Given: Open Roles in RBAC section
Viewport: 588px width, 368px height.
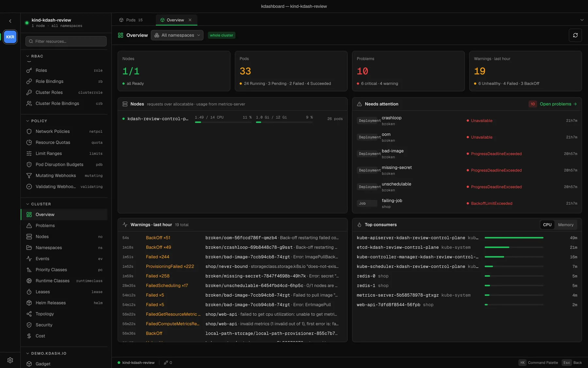Looking at the screenshot, I should [x=64, y=70].
